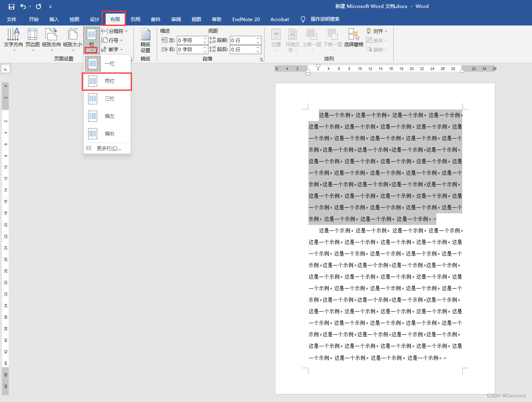The width and height of the screenshot is (532, 402).
Task: Switch to the 绘图 tab
Action: 75,19
